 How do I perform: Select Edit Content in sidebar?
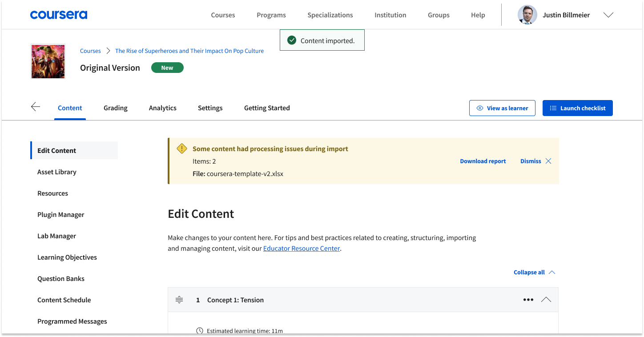[74, 150]
